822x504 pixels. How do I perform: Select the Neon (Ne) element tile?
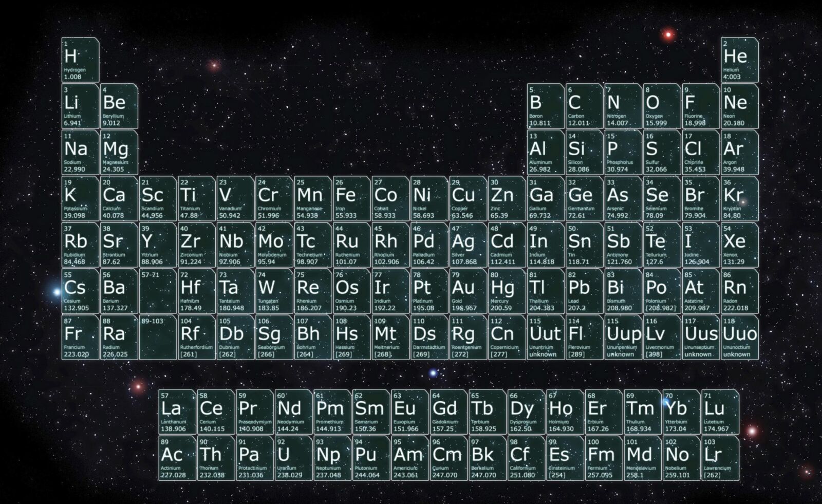coord(739,106)
